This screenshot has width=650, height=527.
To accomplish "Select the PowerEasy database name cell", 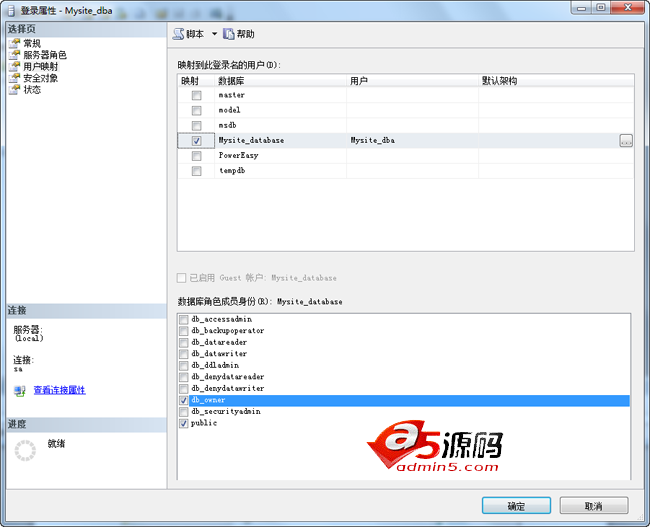I will tap(280, 155).
